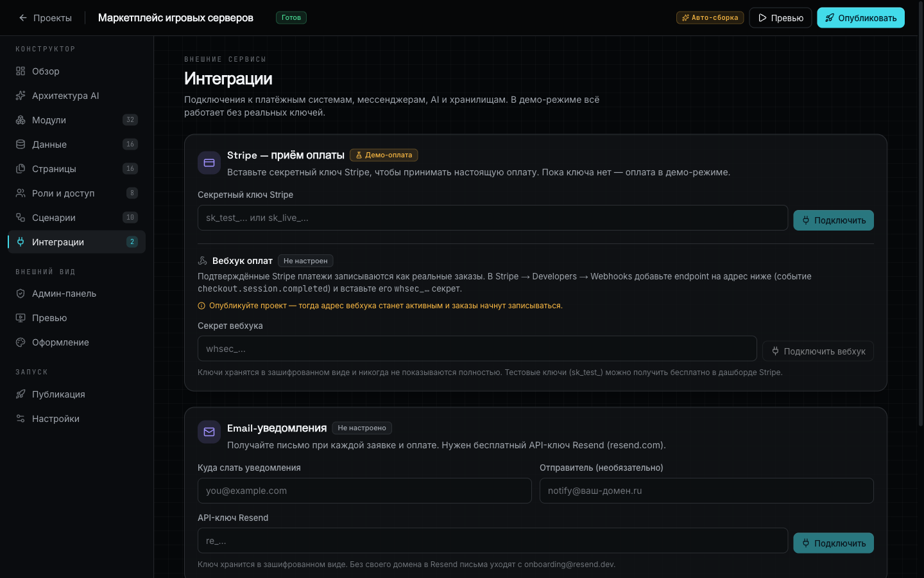
Task: Connect Stripe with the Подключить button
Action: [x=834, y=220]
